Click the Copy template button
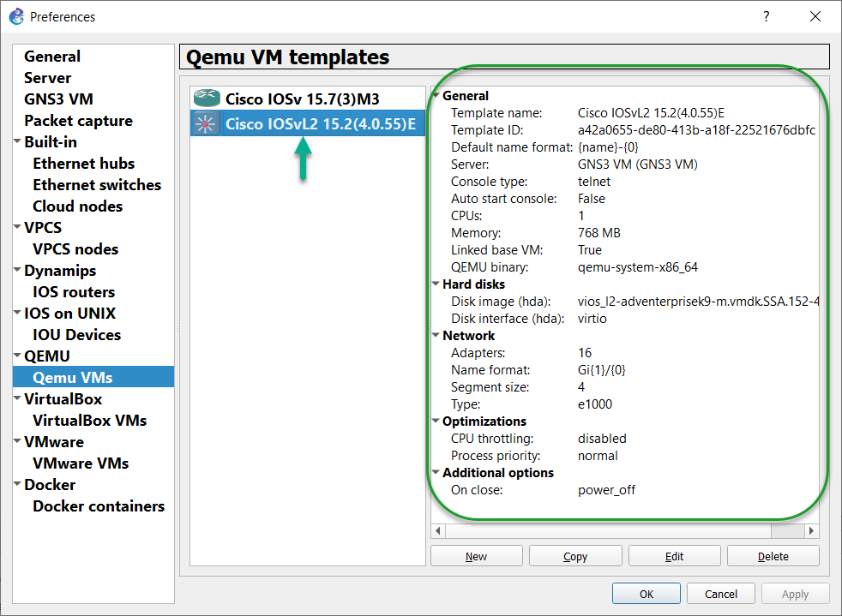Image resolution: width=842 pixels, height=616 pixels. coord(575,556)
